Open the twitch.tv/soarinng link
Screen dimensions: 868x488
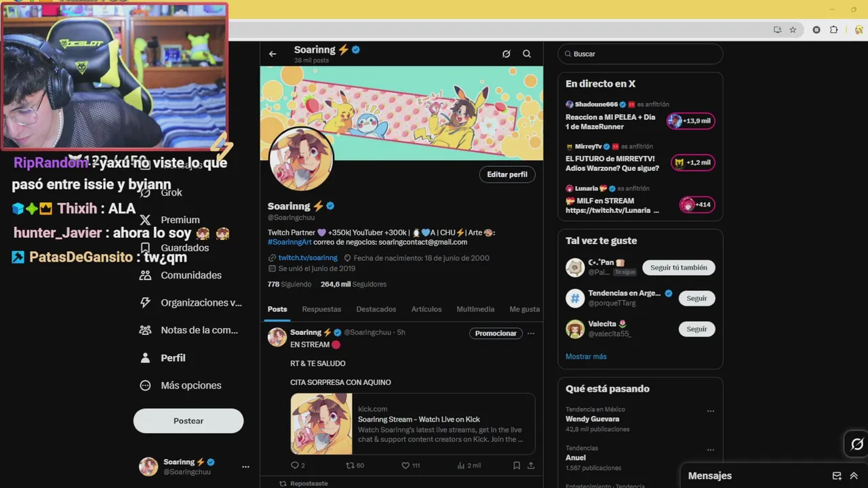pyautogui.click(x=308, y=258)
